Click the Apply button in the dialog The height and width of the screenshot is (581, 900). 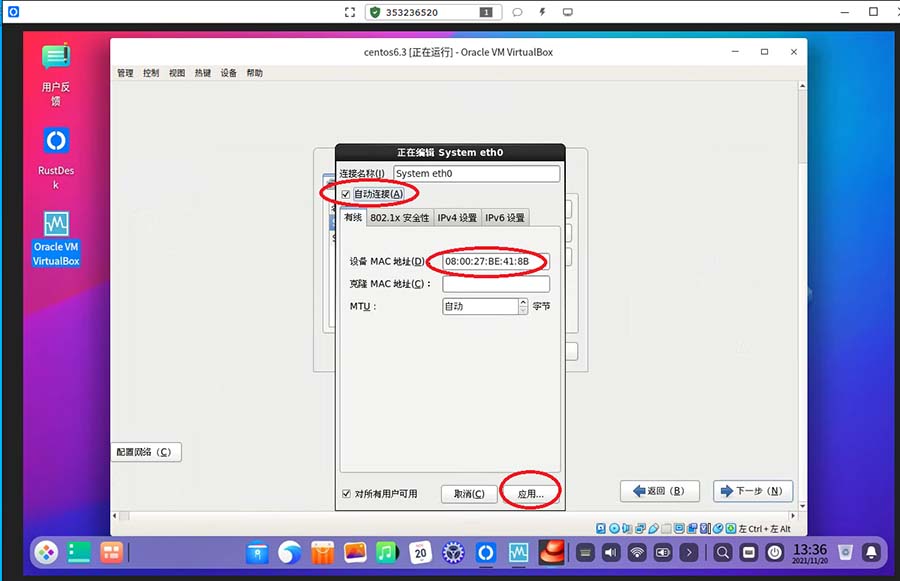coord(530,494)
